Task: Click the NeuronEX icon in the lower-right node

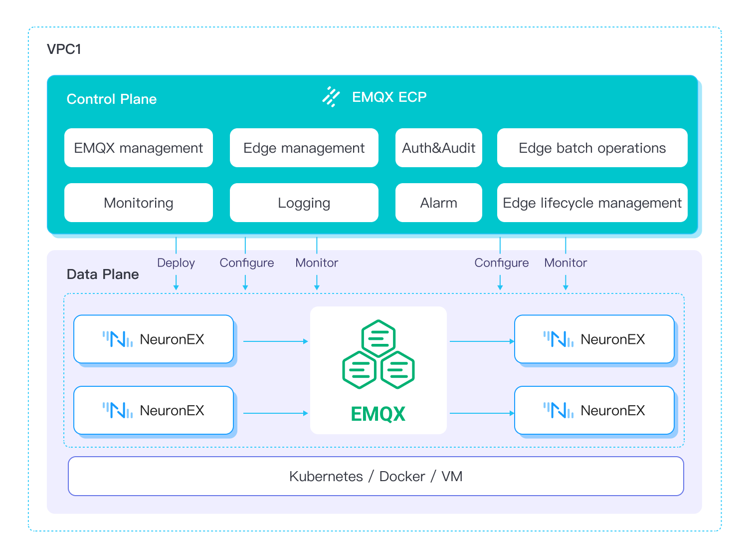Action: (558, 410)
